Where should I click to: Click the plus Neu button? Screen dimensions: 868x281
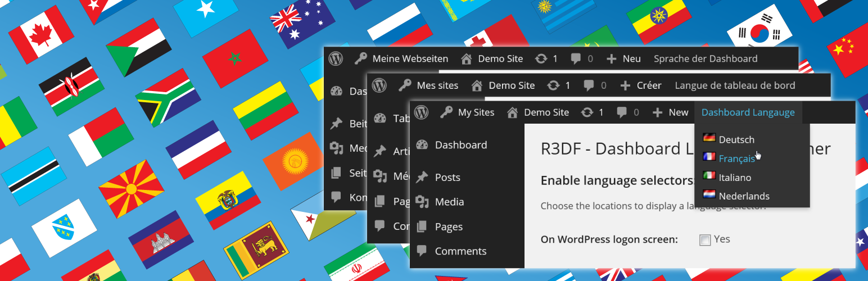pyautogui.click(x=624, y=58)
